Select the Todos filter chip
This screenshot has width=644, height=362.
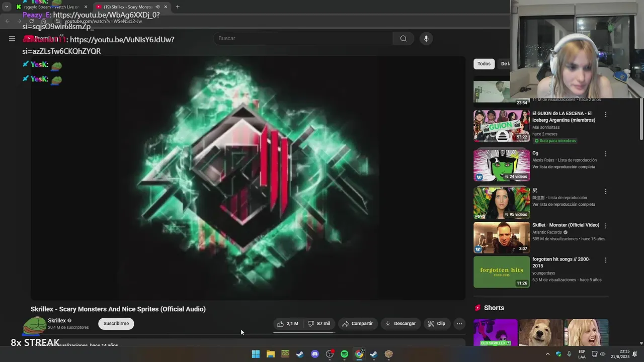point(484,64)
